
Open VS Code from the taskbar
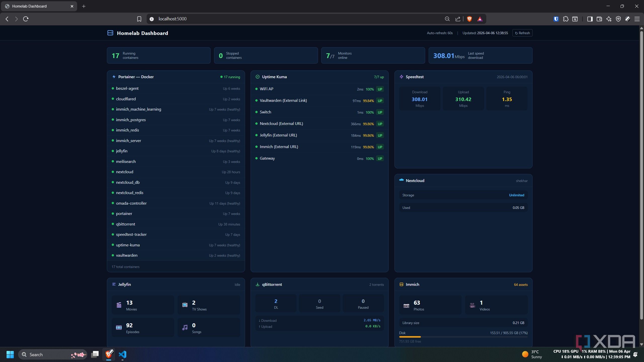(122, 354)
